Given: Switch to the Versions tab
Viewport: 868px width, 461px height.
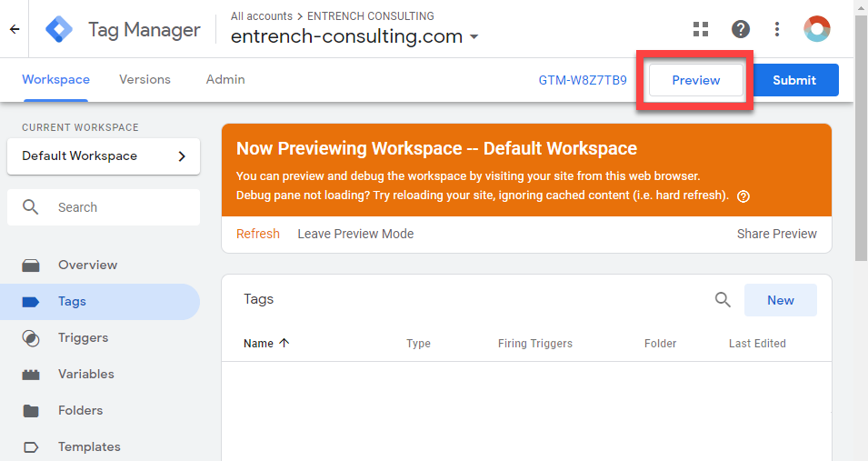Looking at the screenshot, I should point(145,80).
